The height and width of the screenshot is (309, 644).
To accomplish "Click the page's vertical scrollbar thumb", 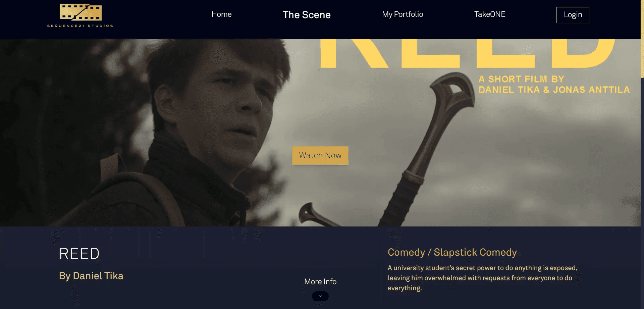I will [642, 39].
